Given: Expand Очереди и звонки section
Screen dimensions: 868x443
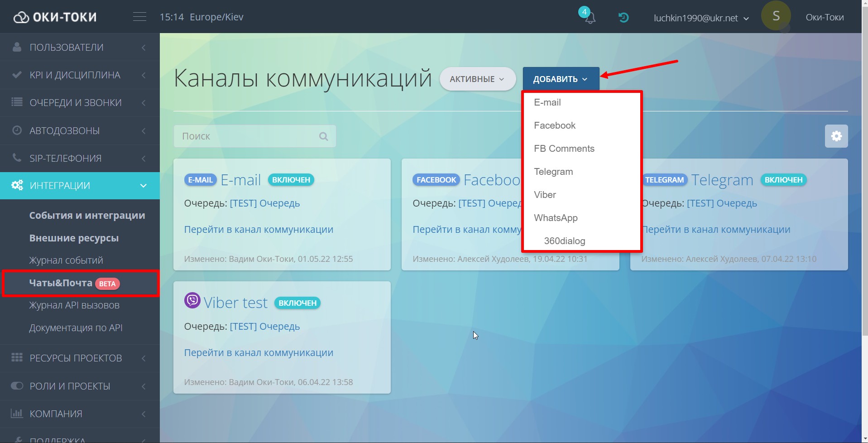Looking at the screenshot, I should pyautogui.click(x=80, y=103).
